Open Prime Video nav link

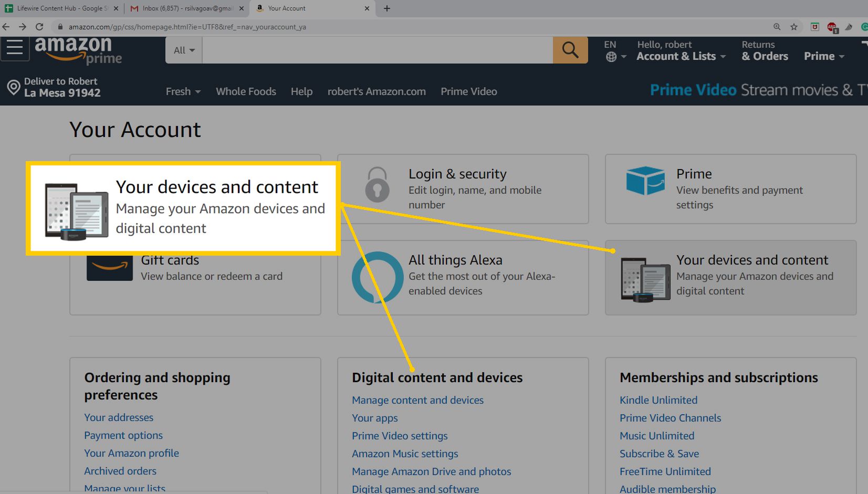[x=469, y=91]
